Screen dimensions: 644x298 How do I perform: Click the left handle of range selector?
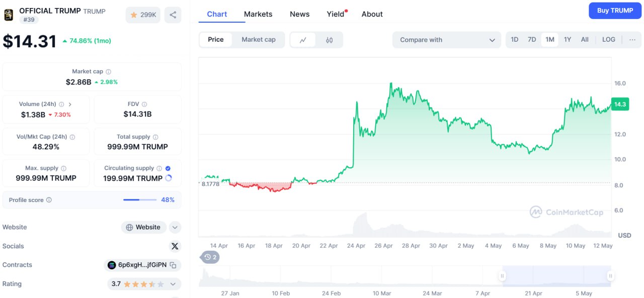pyautogui.click(x=502, y=276)
